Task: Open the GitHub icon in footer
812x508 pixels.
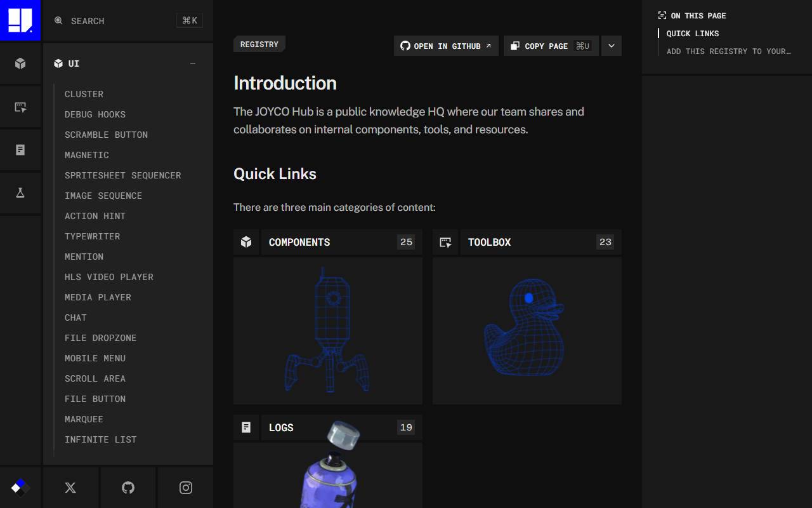Action: 128,488
